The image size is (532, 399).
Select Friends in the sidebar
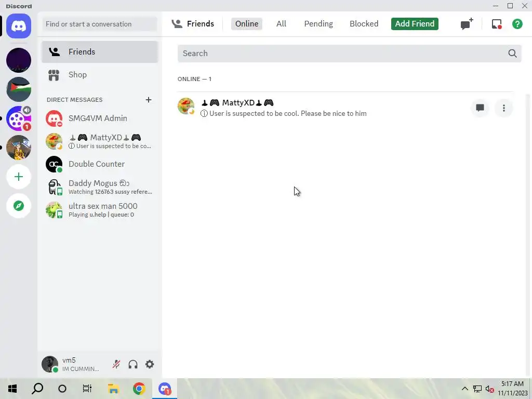click(x=100, y=52)
